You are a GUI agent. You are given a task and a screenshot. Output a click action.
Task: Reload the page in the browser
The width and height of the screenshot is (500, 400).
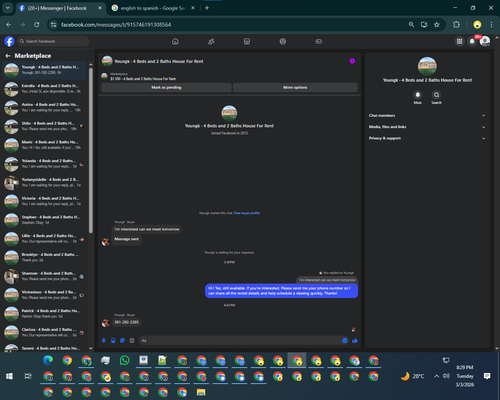coord(37,25)
